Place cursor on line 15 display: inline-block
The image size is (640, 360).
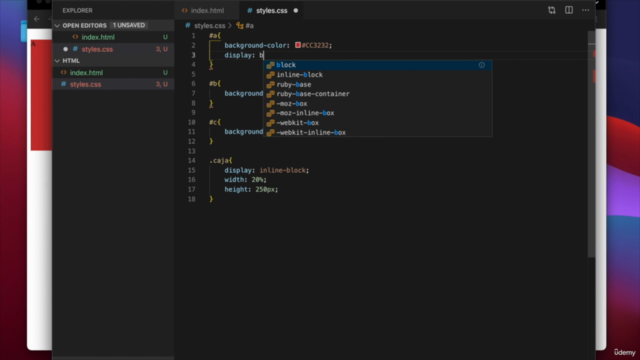(267, 170)
